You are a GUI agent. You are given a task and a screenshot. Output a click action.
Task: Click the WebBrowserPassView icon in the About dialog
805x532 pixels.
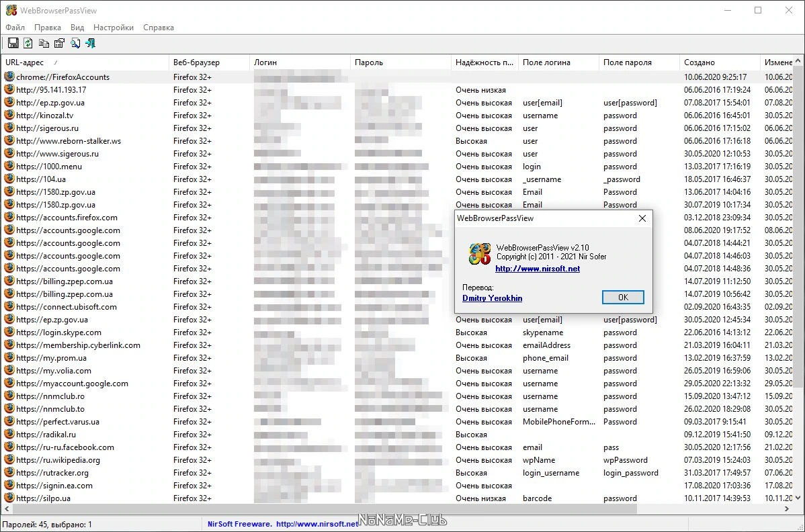pos(480,254)
